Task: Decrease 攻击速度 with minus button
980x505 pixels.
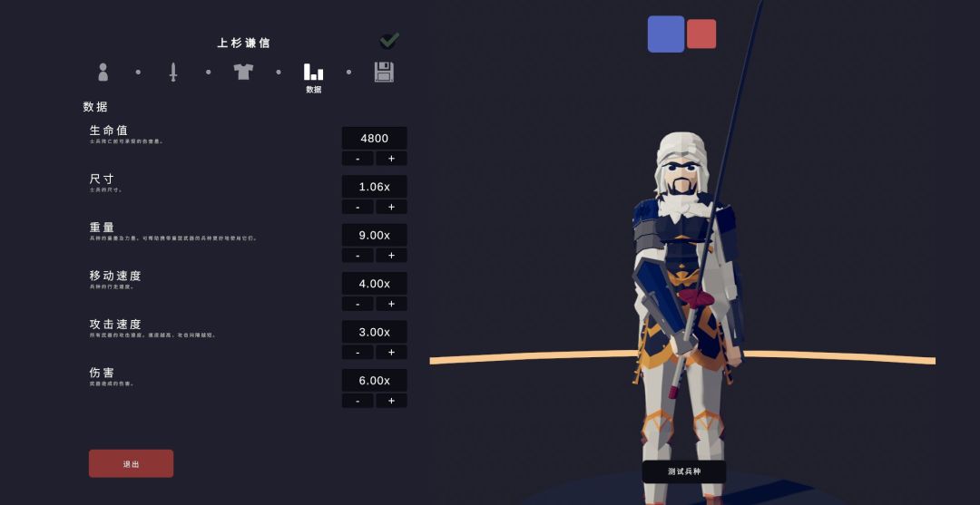Action: pos(358,352)
